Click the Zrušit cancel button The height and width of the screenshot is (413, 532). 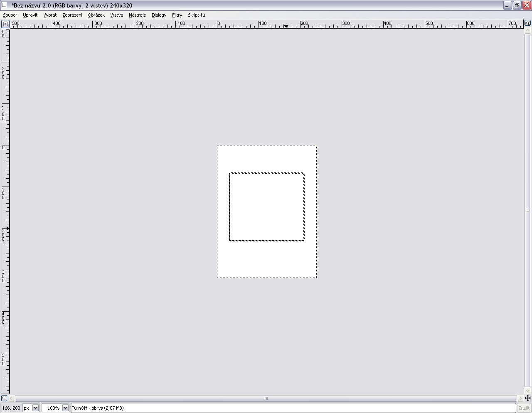(x=524, y=408)
